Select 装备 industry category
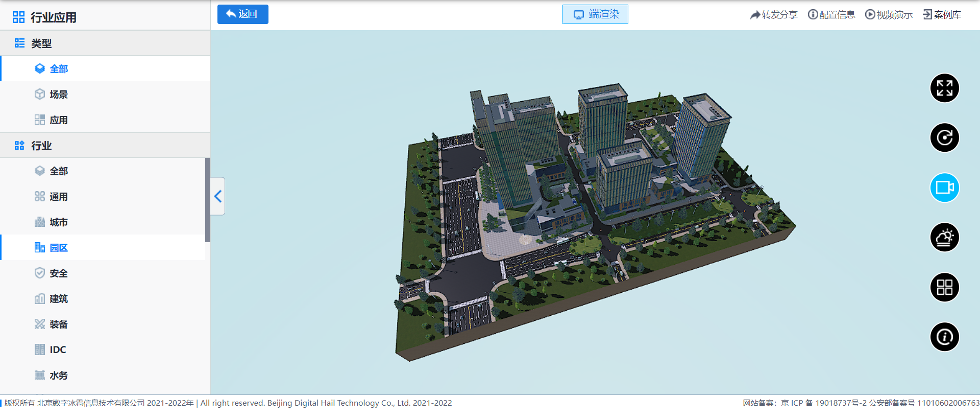Screen dimensions: 980x420 (x=103, y=324)
